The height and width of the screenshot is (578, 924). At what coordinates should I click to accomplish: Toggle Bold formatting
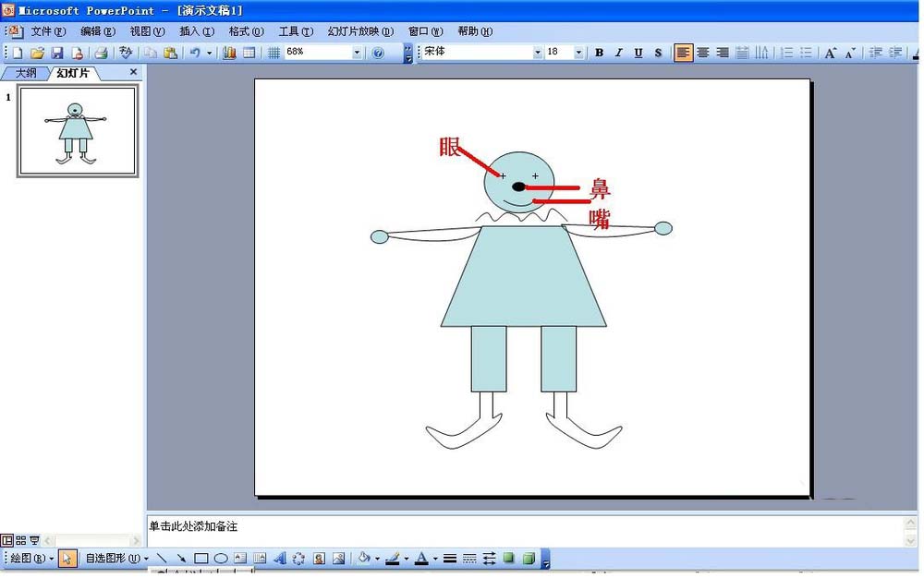point(600,53)
